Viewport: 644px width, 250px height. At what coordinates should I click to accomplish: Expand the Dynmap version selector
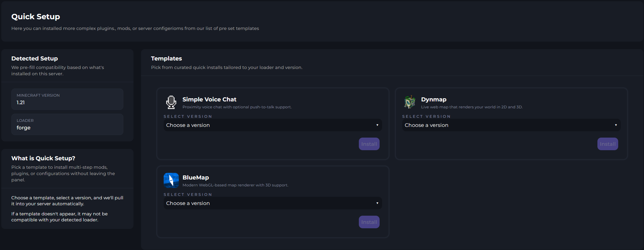tap(511, 125)
